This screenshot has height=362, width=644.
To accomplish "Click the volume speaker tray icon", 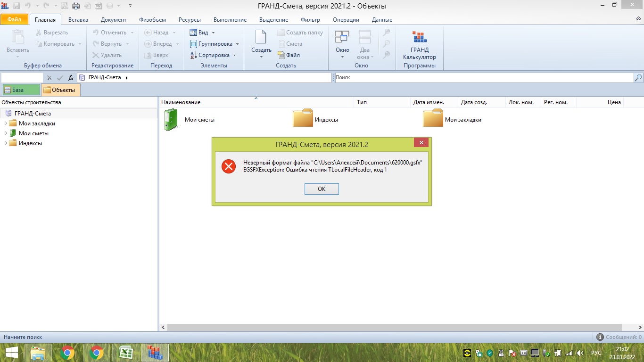I will 579,353.
